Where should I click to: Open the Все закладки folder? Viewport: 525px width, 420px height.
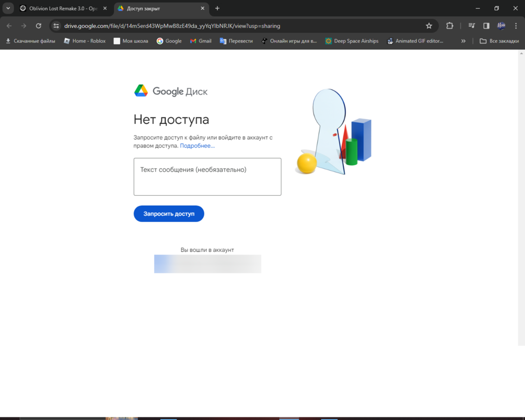[499, 41]
